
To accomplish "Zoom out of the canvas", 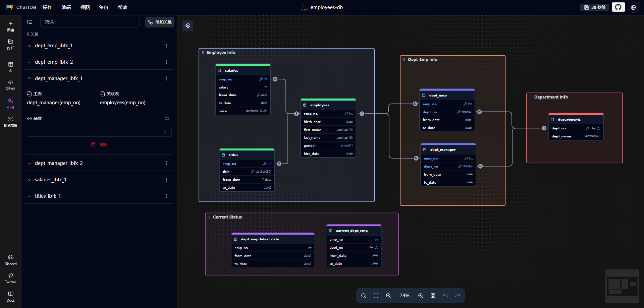I will 388,296.
